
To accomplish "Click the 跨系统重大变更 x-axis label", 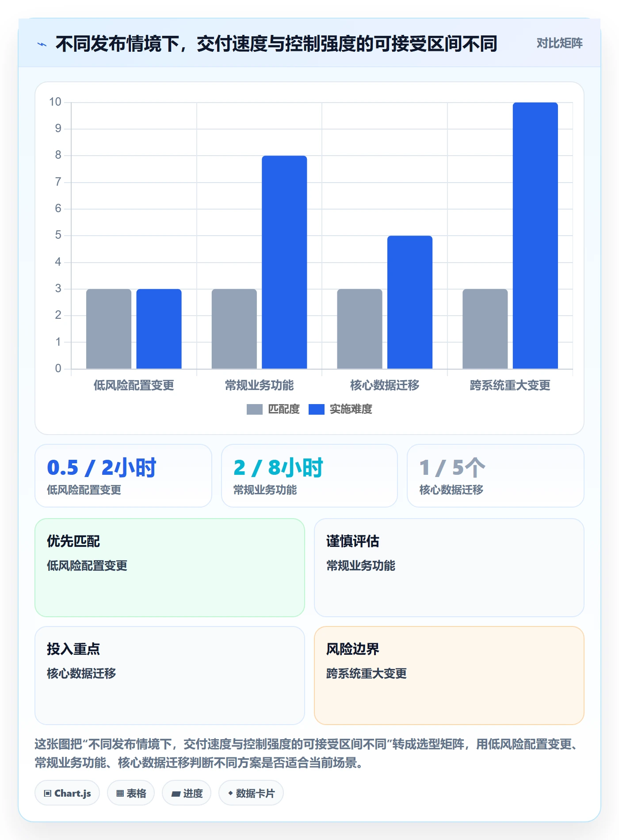I will pos(510,386).
